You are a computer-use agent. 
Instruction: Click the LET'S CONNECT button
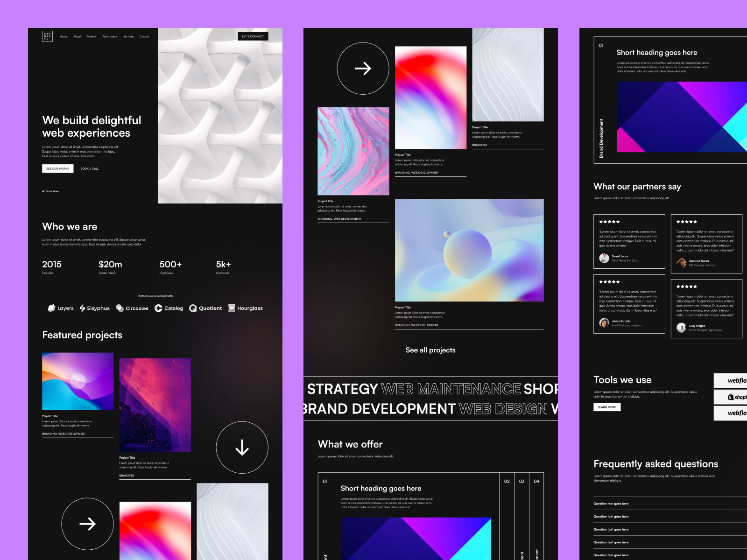click(253, 36)
